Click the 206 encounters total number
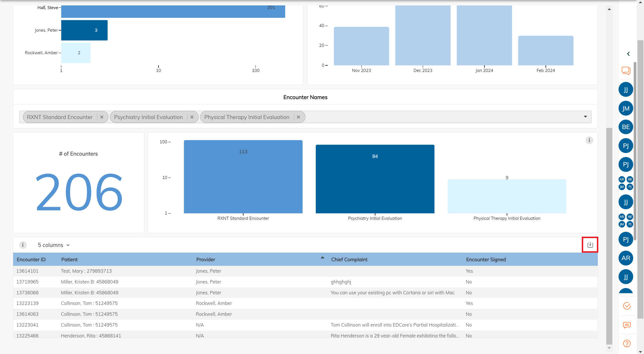This screenshot has height=354, width=644. 79,192
